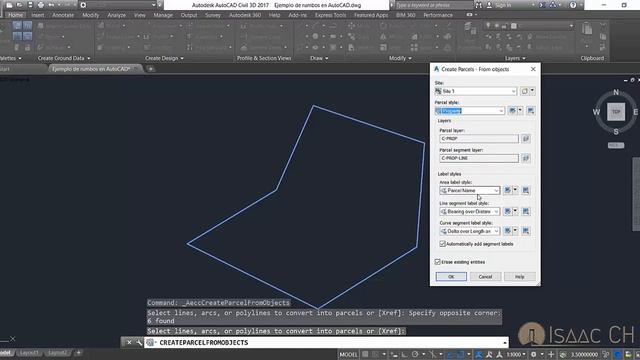Click the workspace switching gear icon

pos(533,354)
